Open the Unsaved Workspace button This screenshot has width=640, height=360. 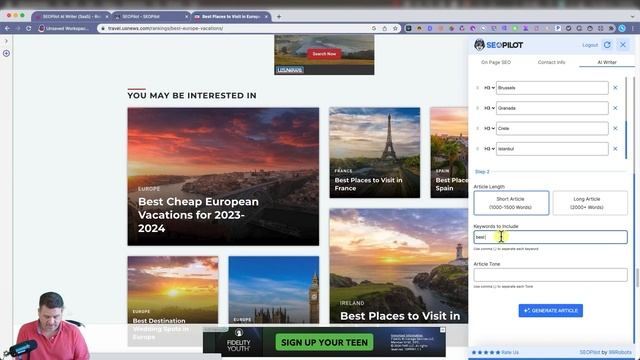click(x=64, y=29)
